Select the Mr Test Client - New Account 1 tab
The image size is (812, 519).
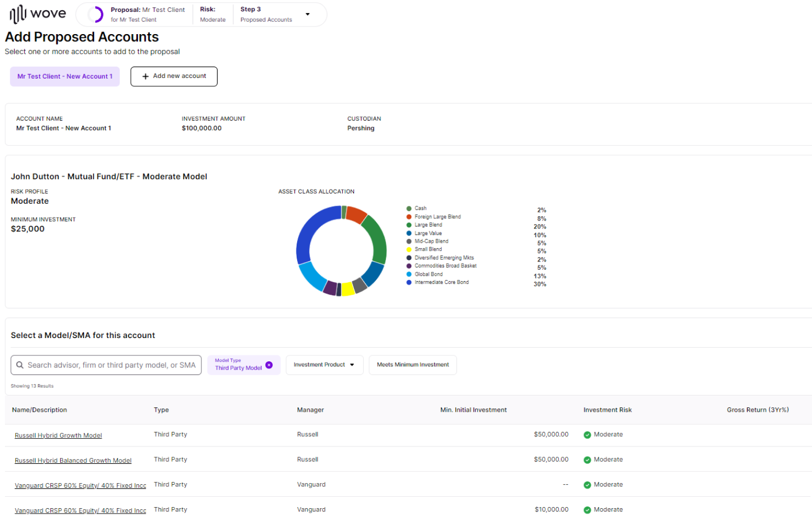click(x=65, y=76)
